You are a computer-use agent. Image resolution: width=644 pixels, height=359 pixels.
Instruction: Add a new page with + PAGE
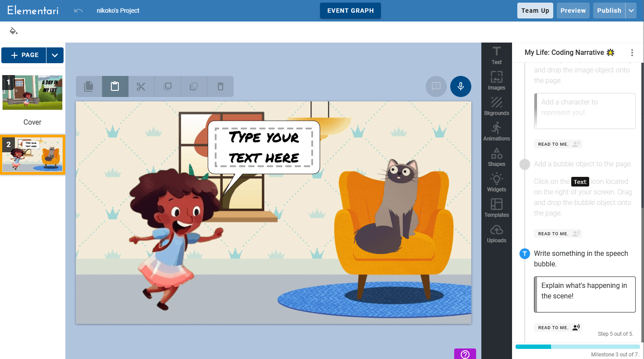tap(24, 55)
